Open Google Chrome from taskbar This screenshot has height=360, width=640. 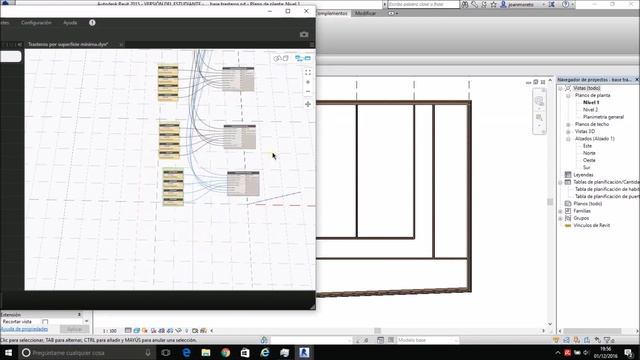click(226, 353)
